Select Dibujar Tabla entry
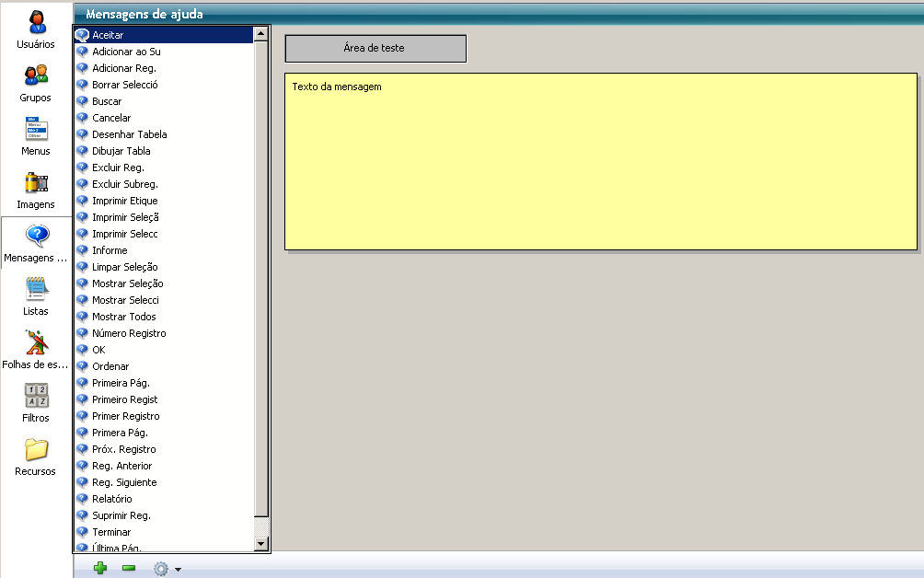Screen dimensions: 924x578 [x=164, y=151]
